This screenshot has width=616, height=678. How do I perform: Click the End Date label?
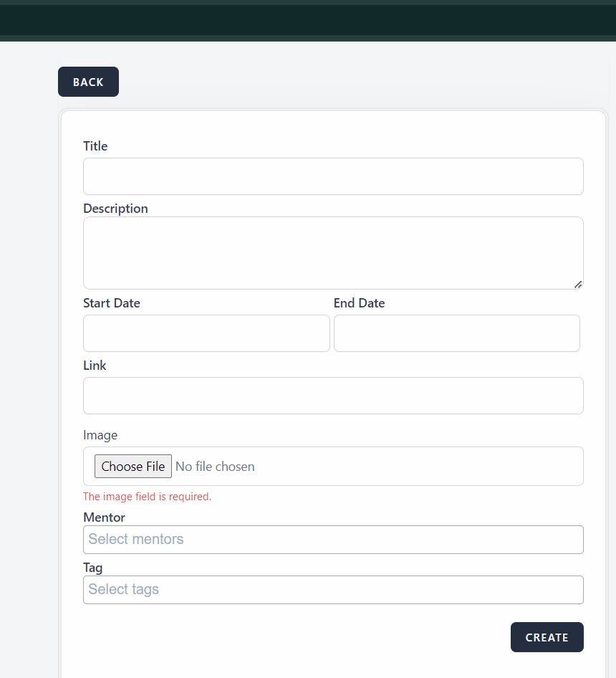coord(359,303)
